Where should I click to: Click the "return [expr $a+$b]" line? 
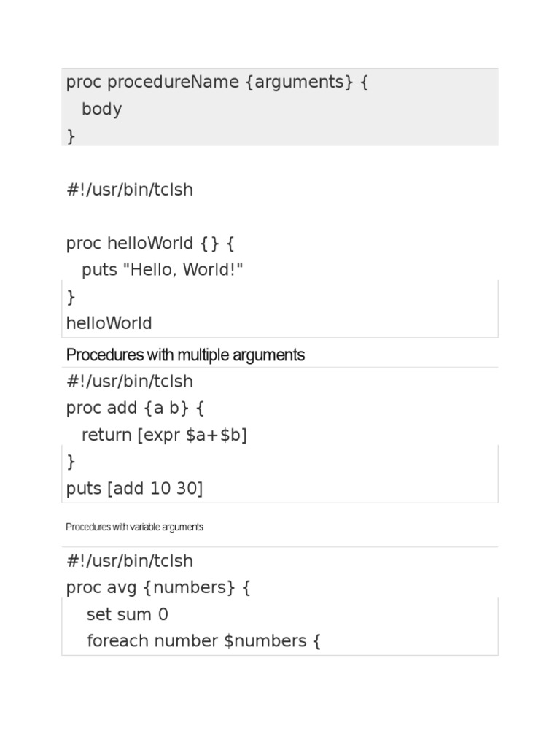[165, 435]
